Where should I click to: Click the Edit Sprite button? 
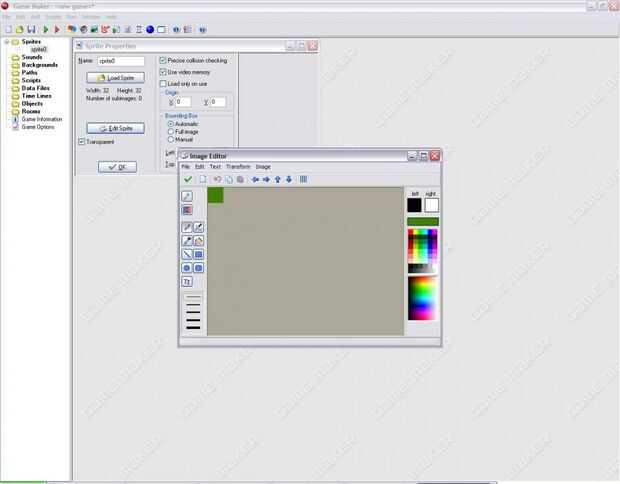click(x=115, y=128)
